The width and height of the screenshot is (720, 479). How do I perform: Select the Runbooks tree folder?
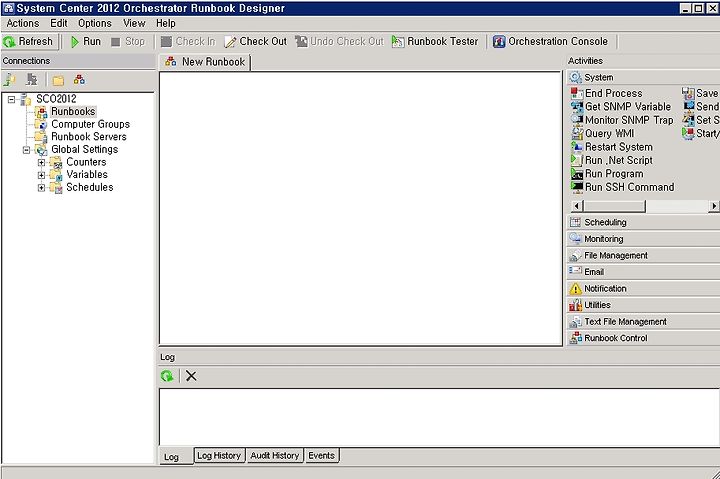tap(73, 112)
